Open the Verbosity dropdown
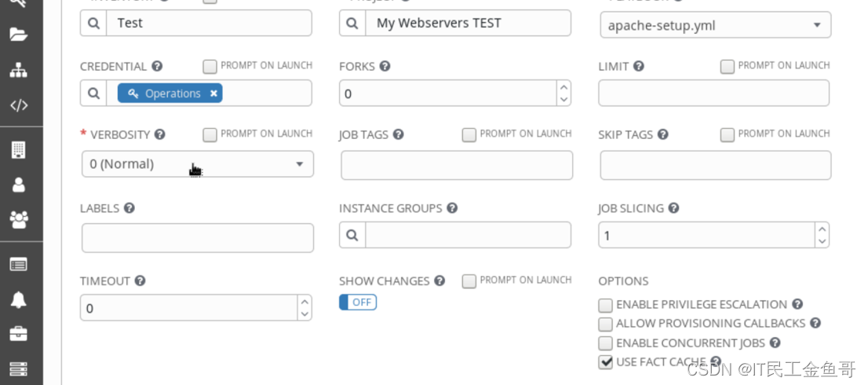The height and width of the screenshot is (385, 868). tap(197, 164)
